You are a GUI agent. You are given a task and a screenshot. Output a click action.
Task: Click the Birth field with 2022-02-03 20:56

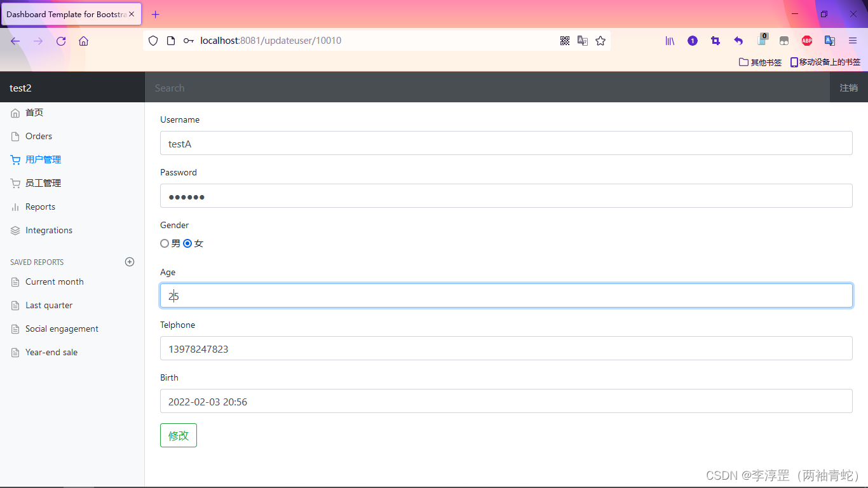(x=506, y=401)
